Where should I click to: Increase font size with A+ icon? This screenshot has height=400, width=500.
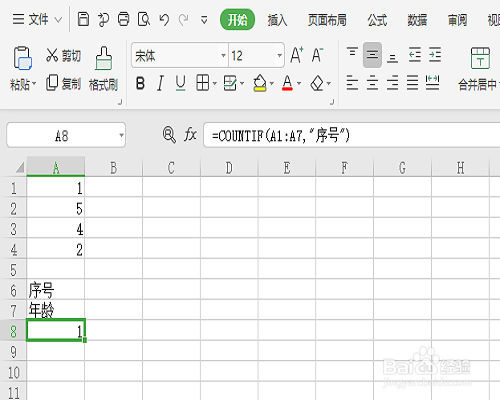[296, 55]
